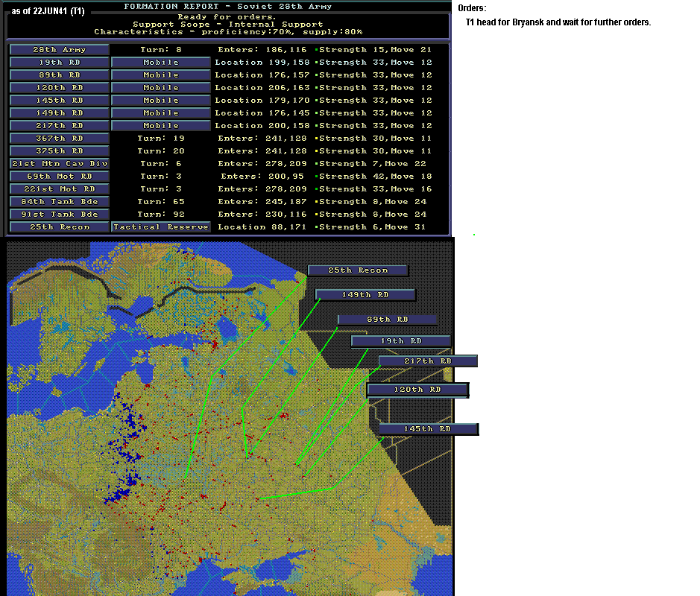Select the 28th Army unit button
The image size is (700, 596).
pos(60,49)
